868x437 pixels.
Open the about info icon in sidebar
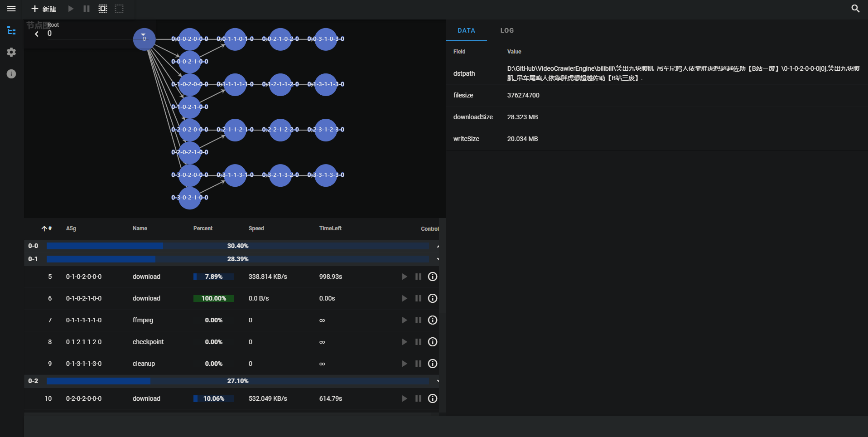pos(11,74)
